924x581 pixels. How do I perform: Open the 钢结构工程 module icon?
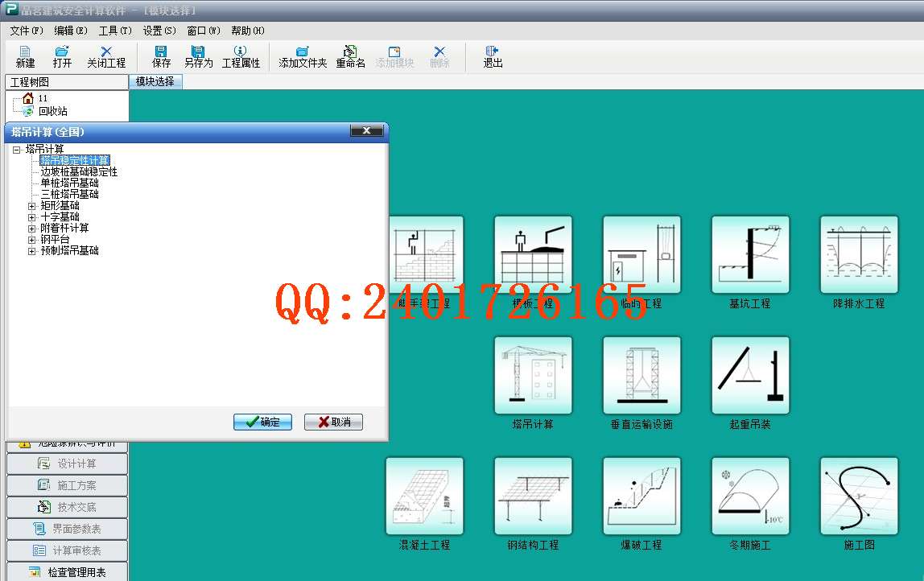click(533, 497)
